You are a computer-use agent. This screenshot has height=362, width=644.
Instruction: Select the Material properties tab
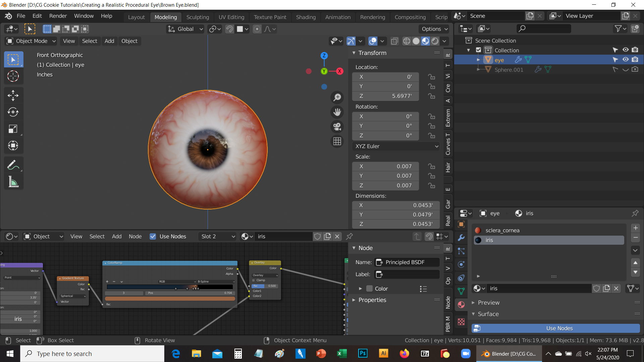[x=461, y=304]
